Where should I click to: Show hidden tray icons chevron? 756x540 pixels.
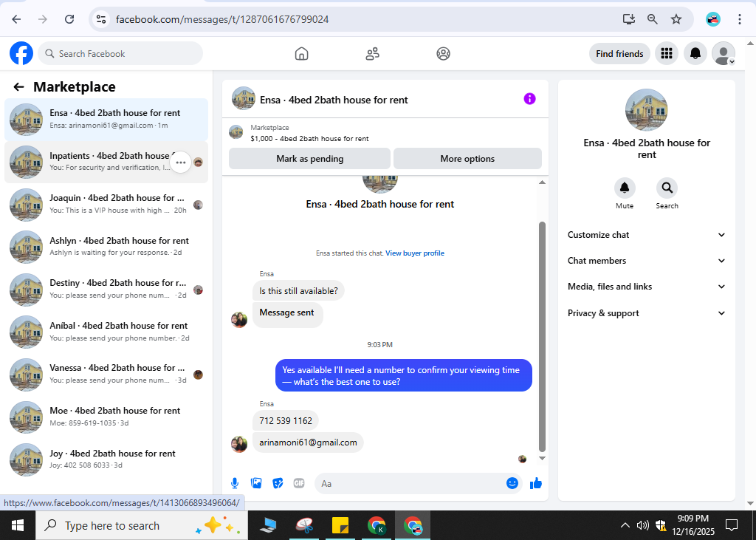(x=625, y=525)
